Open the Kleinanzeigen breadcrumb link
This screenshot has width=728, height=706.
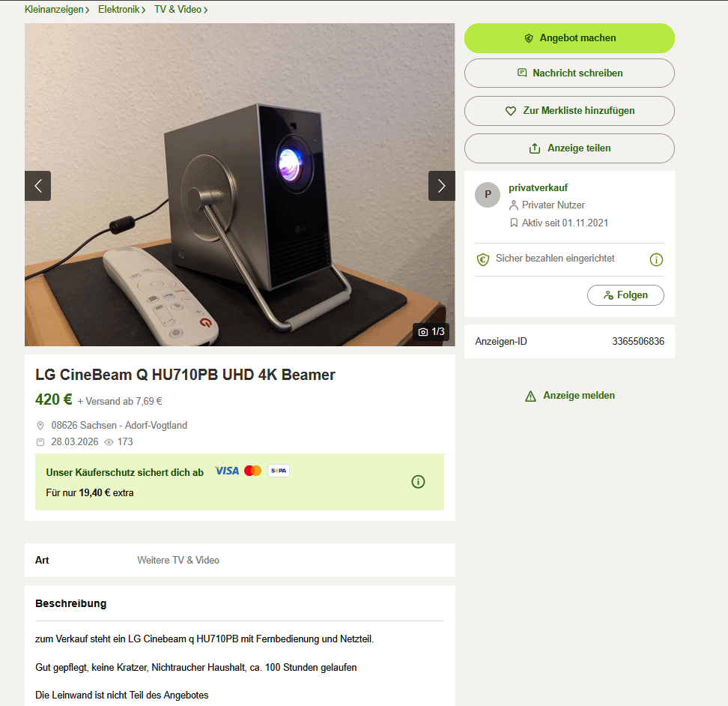click(54, 9)
